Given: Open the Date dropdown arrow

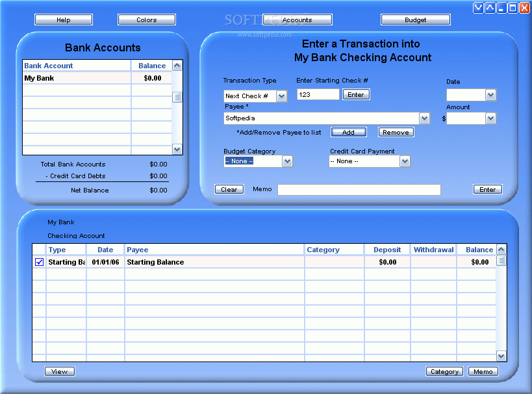Looking at the screenshot, I should tap(490, 95).
